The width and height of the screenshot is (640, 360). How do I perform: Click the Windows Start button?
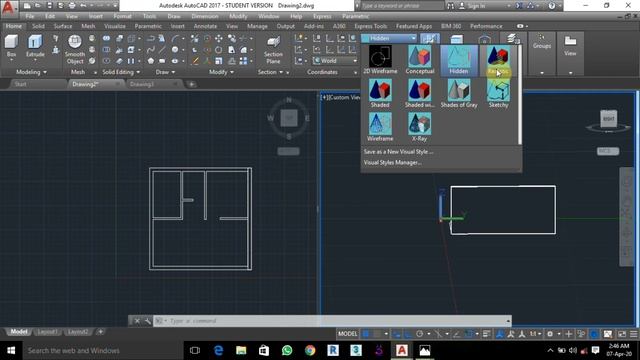click(x=11, y=351)
